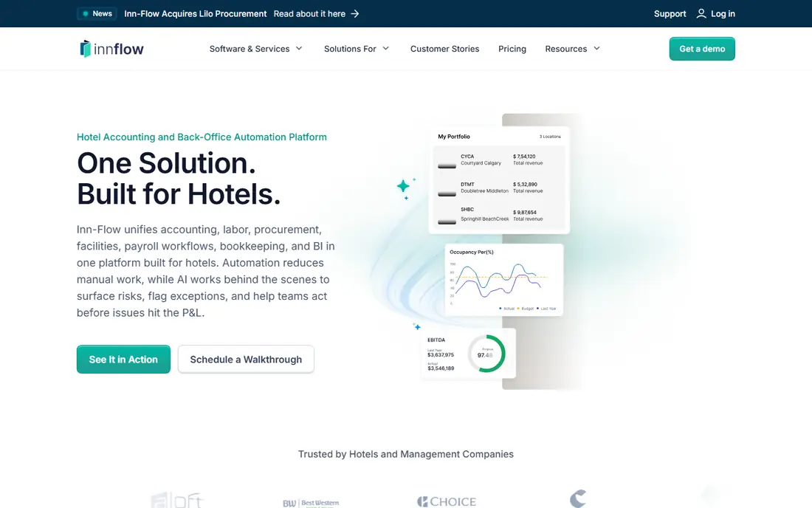Click the innflow logo
Image resolution: width=812 pixels, height=508 pixels.
(x=112, y=49)
